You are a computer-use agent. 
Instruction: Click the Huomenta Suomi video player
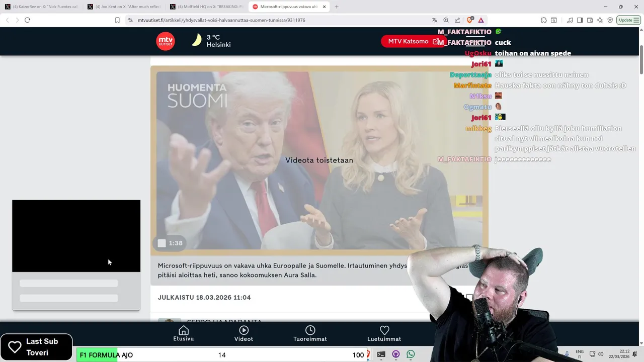pos(319,160)
